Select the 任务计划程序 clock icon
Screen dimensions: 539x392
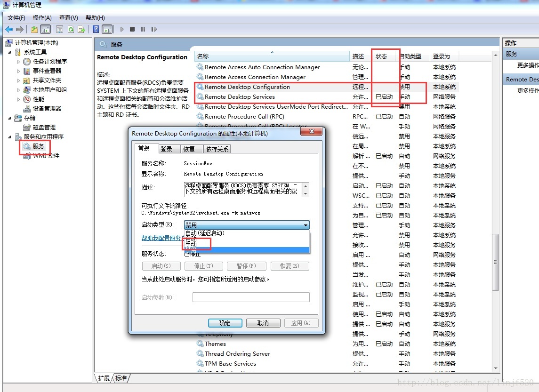pyautogui.click(x=27, y=62)
